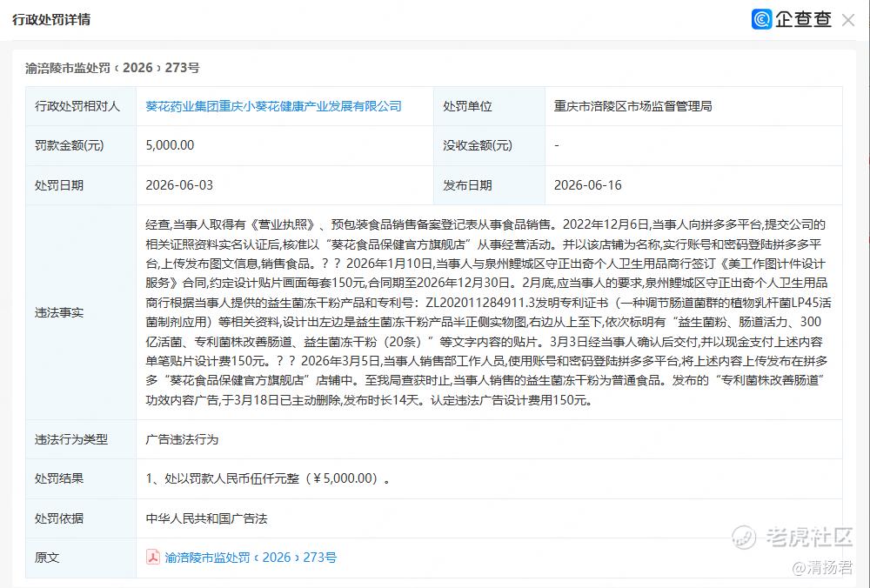The image size is (870, 588).
Task: Select 重庆市涪陵区市场监督管理局 cell
Action: pos(632,106)
